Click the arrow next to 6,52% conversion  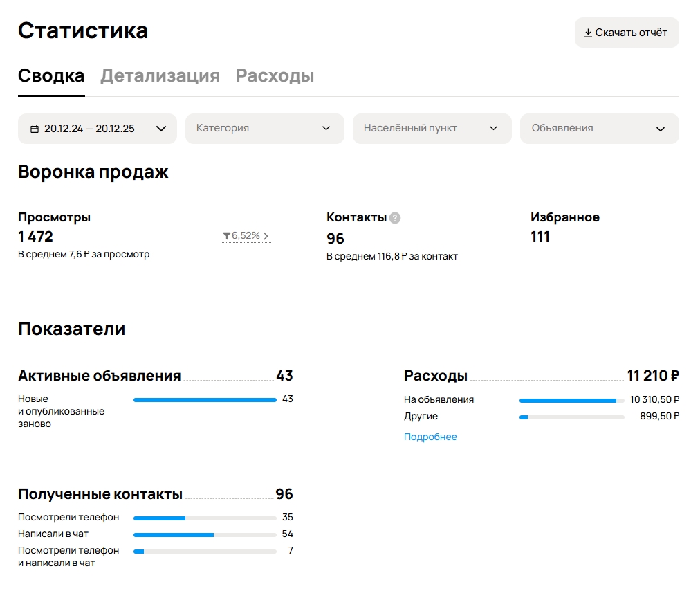(x=266, y=236)
